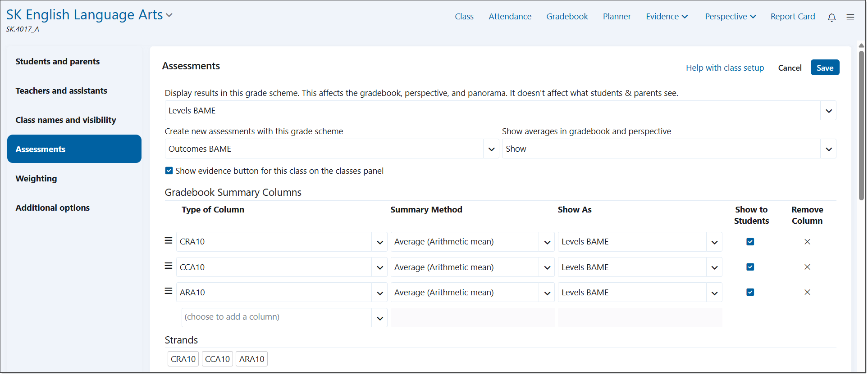Go to the Attendance page

point(510,17)
